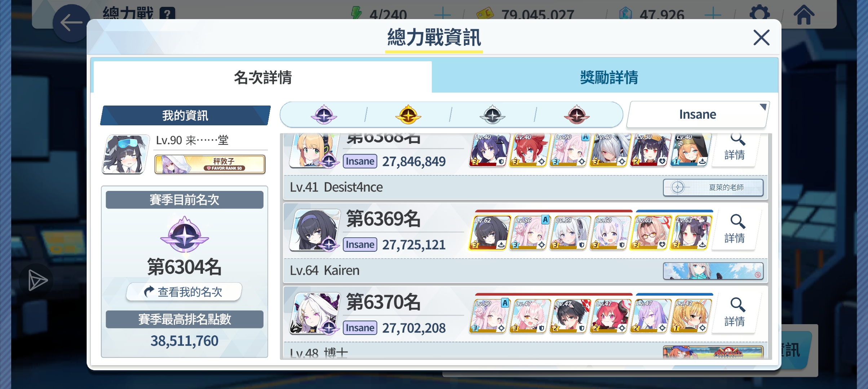Select the silver rank tier icon
Screen dimensions: 868x389
click(492, 115)
